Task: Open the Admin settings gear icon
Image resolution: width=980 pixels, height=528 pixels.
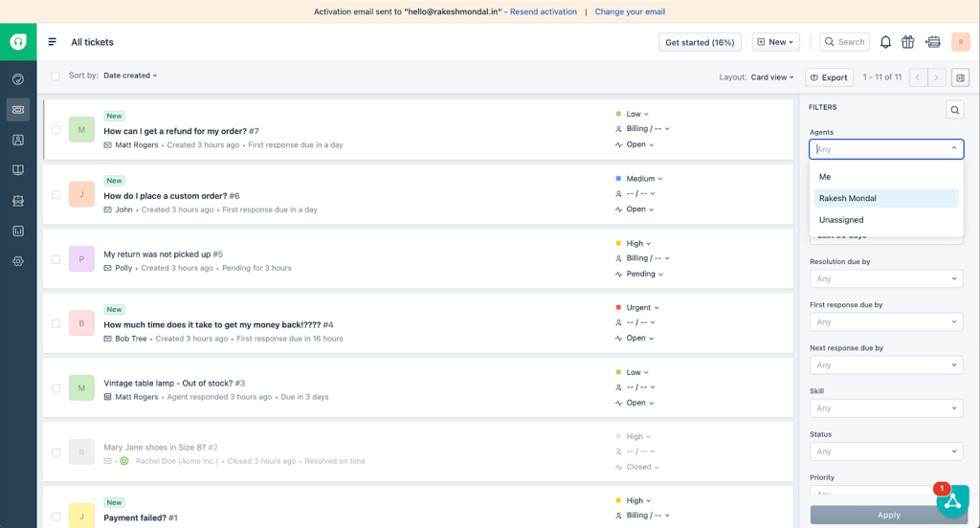Action: pos(18,261)
